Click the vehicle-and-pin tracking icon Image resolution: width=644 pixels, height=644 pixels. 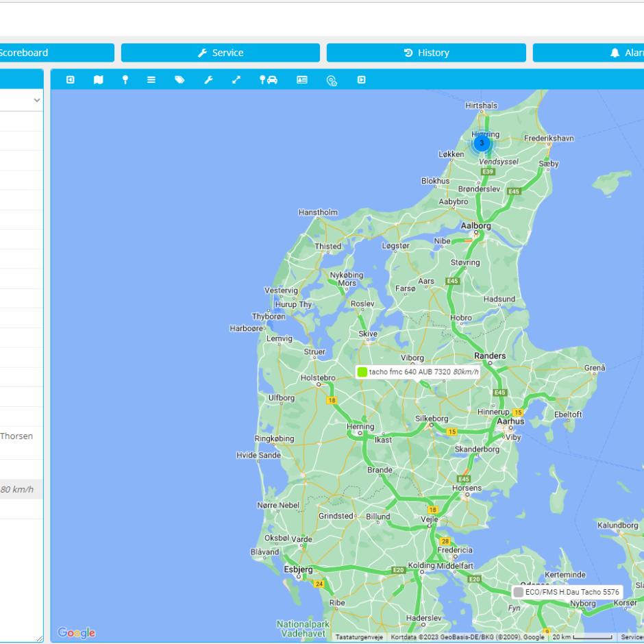268,80
